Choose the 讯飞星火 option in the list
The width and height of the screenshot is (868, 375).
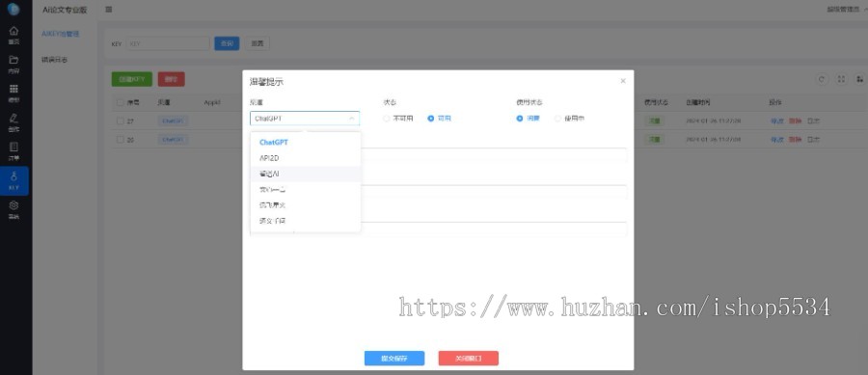(x=305, y=205)
